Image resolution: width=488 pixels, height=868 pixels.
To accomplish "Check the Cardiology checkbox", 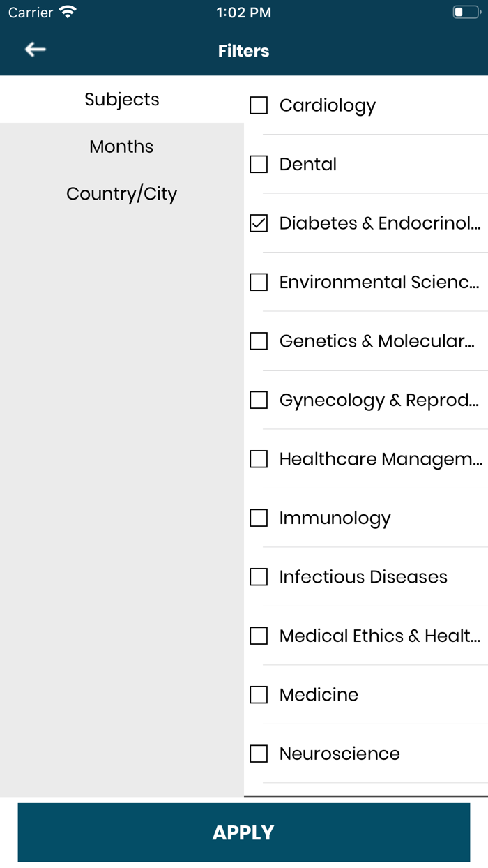I will point(259,105).
